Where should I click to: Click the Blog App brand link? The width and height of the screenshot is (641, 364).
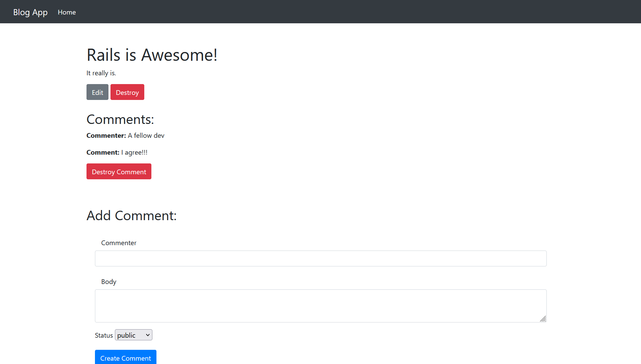(30, 12)
